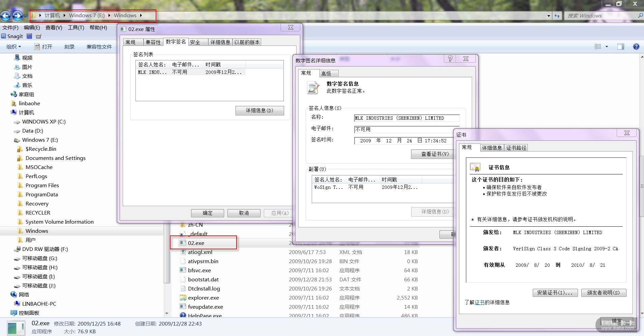This screenshot has width=644, height=336.
Task: Click the HelpPane.exe file icon
Action: [x=183, y=315]
